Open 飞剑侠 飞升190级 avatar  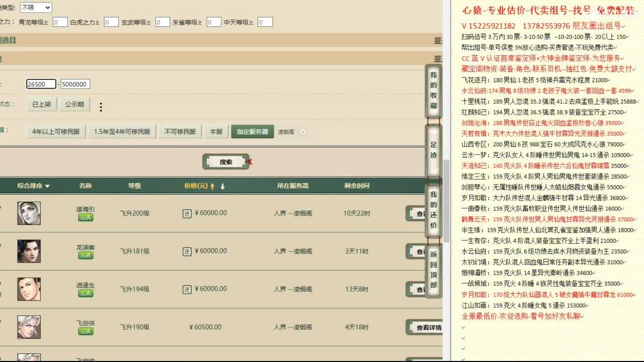click(x=29, y=327)
